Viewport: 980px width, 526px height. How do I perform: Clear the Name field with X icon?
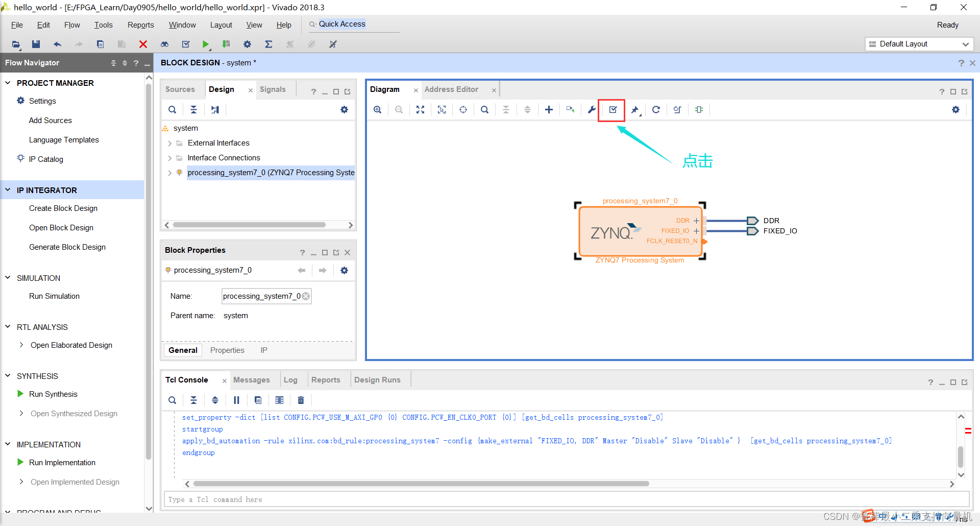[306, 296]
